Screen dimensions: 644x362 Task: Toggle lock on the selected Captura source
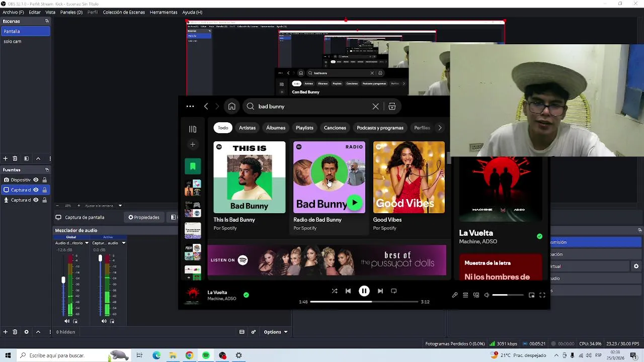[44, 190]
